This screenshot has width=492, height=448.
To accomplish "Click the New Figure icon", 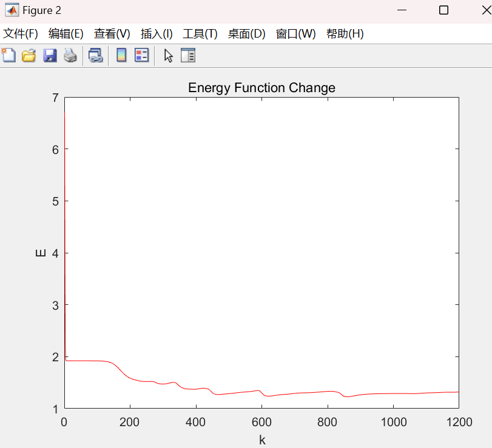I will coord(8,56).
